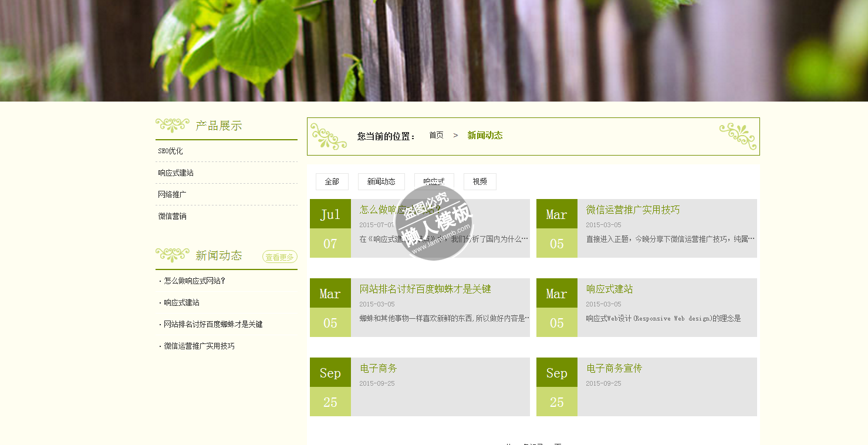Click the Mar 05 badge beside 网站排名讨好百度蜘蛛才是关键
The width and height of the screenshot is (868, 445).
330,308
